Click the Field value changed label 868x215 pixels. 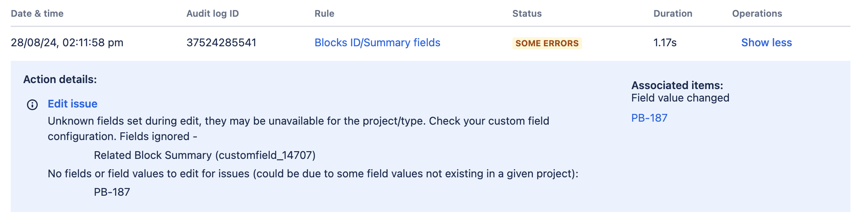point(680,98)
